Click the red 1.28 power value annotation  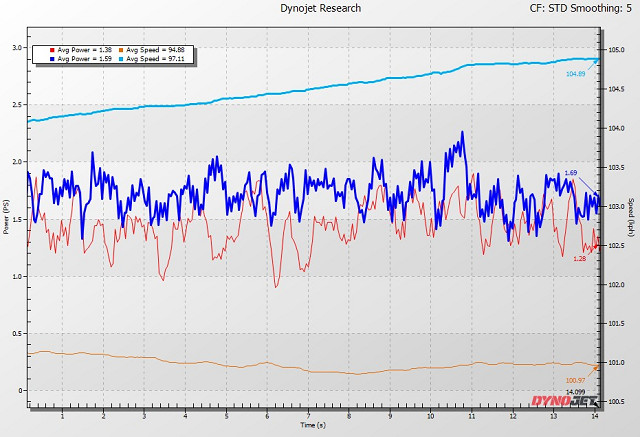[579, 258]
